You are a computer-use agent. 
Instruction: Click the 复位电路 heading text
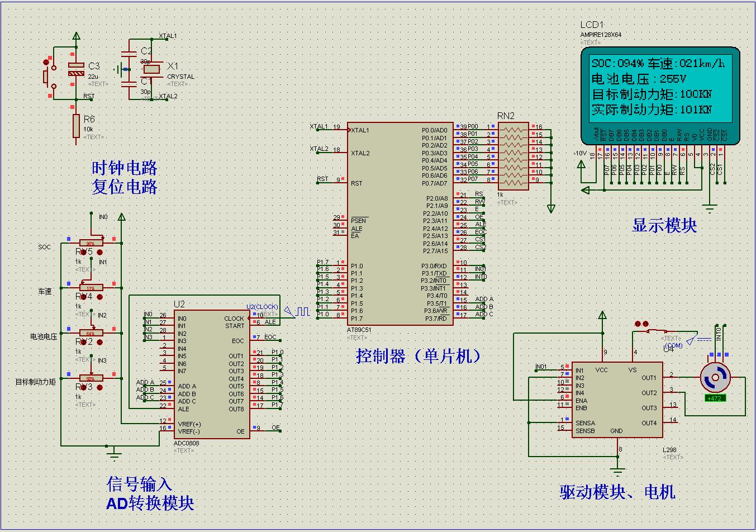coord(125,187)
